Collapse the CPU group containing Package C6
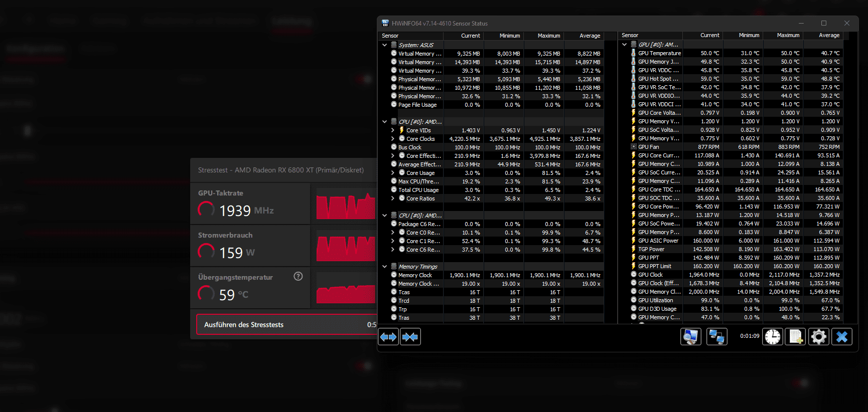The height and width of the screenshot is (412, 868). tap(385, 216)
